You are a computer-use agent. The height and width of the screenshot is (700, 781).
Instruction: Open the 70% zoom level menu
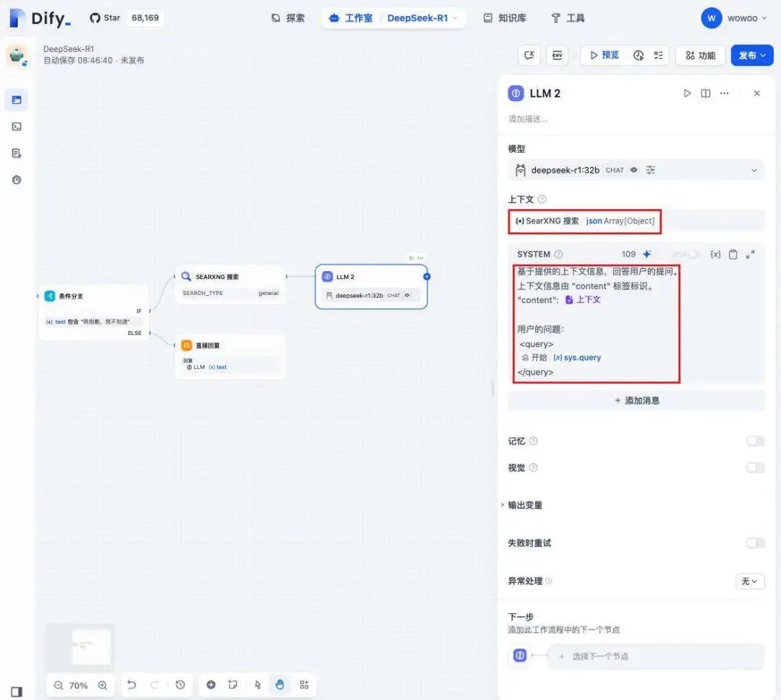pyautogui.click(x=78, y=685)
